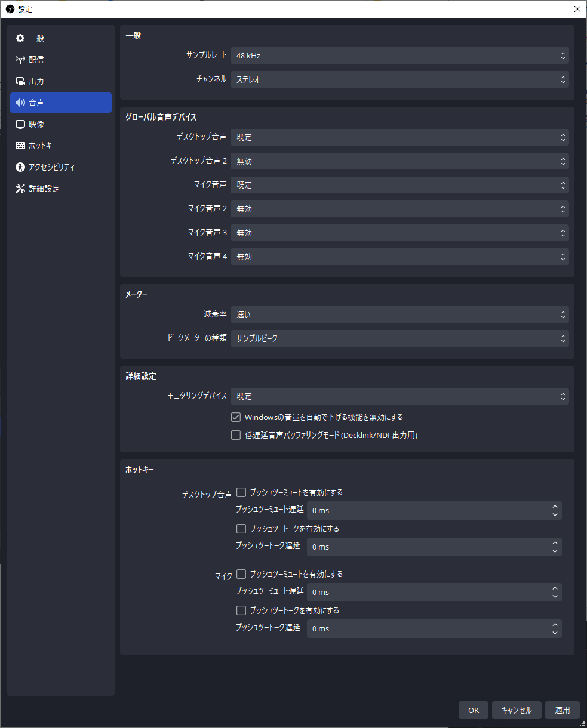Open アクセシビリティ via its person icon
Viewport: 587px width, 728px height.
[x=20, y=167]
